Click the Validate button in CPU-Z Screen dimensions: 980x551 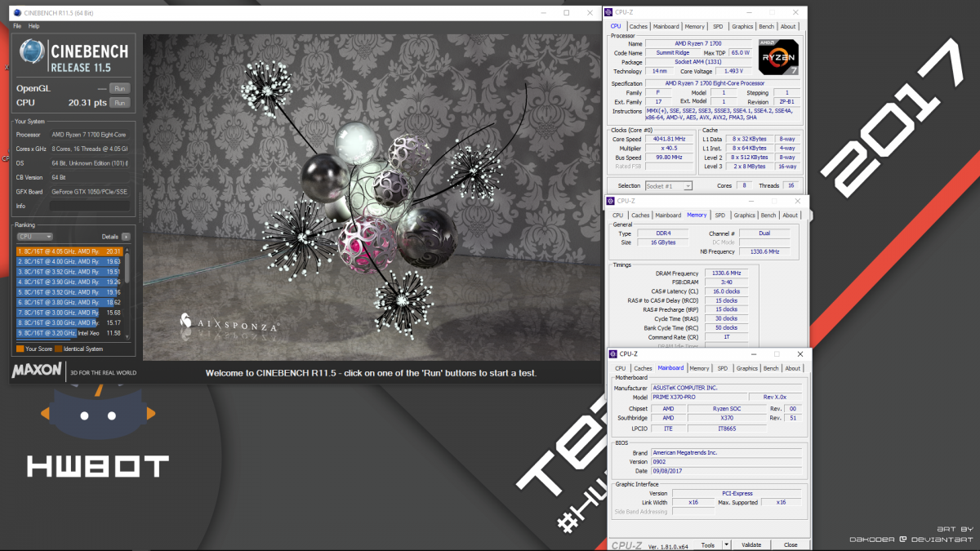coord(751,544)
